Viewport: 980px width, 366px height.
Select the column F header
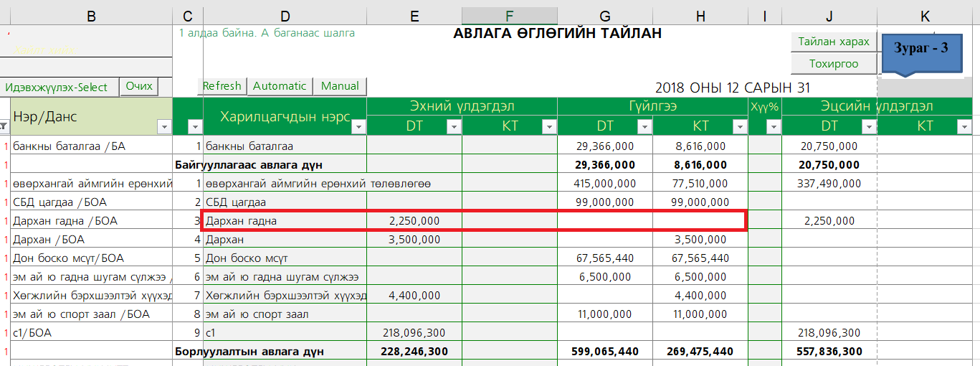click(509, 16)
